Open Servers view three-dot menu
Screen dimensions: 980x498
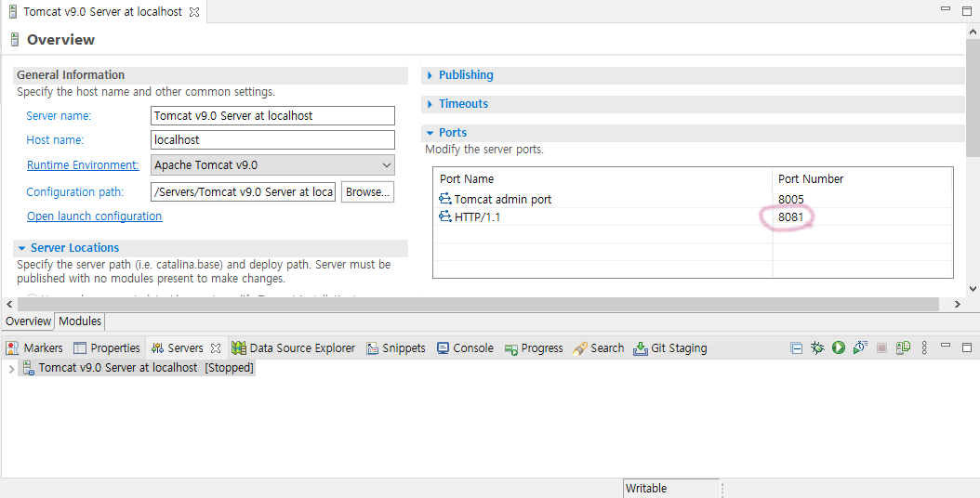point(924,348)
